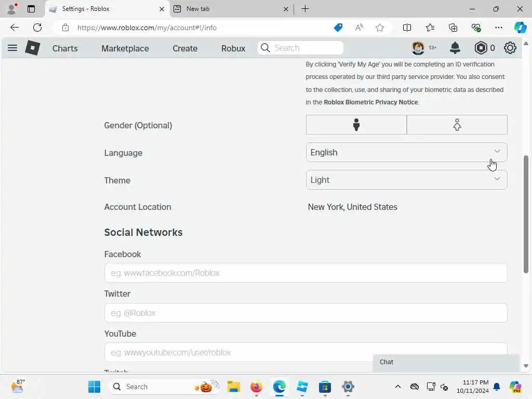
Task: View site information lock icon
Action: click(65, 28)
